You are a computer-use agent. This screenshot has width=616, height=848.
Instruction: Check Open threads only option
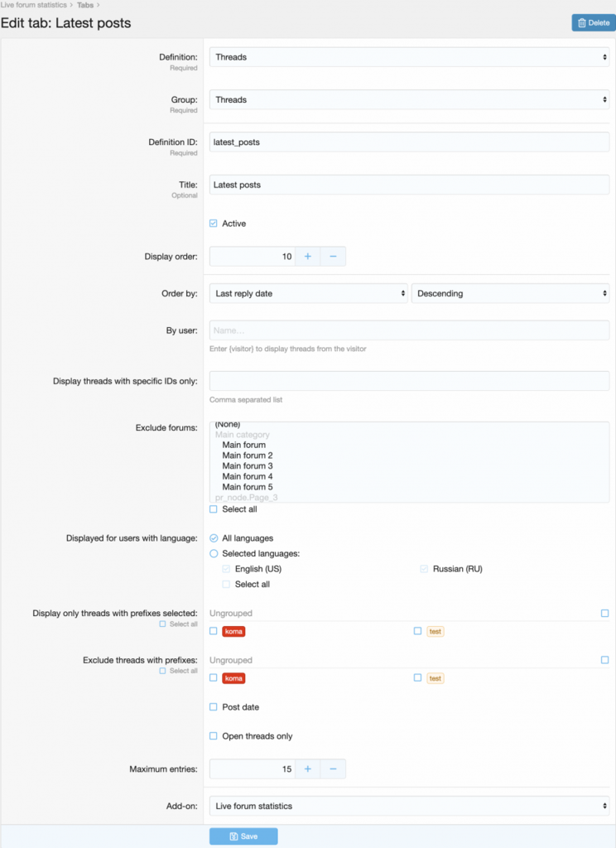tap(214, 736)
